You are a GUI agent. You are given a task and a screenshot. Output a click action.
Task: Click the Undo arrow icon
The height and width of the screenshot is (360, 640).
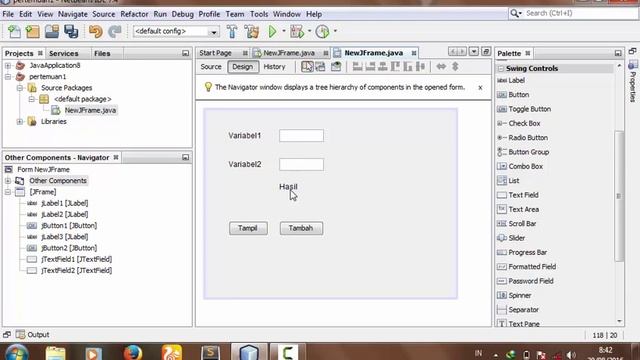96,31
